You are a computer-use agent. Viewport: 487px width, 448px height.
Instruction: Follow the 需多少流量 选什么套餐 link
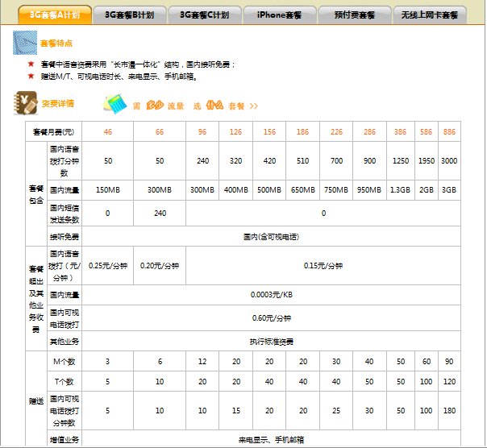tap(195, 106)
